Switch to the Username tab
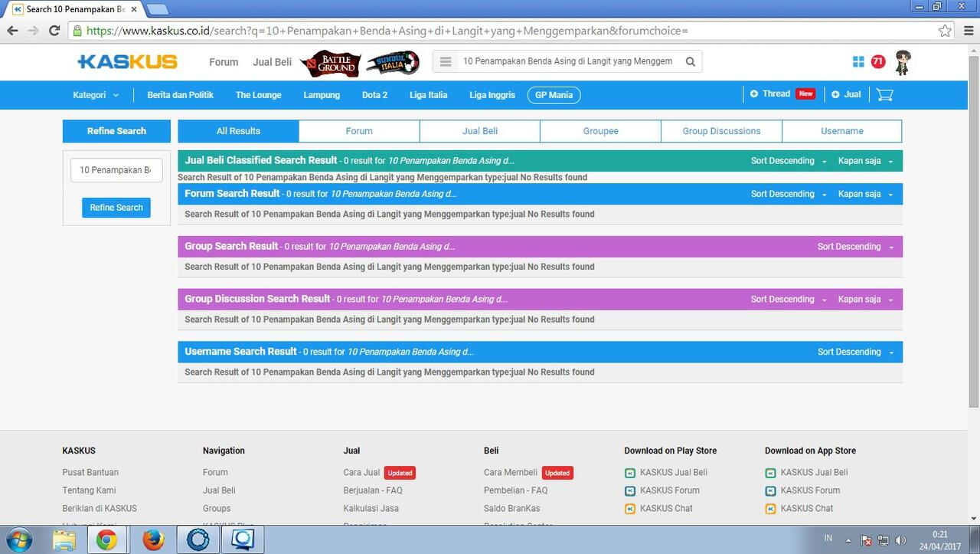Screen dimensions: 980x554 click(842, 131)
